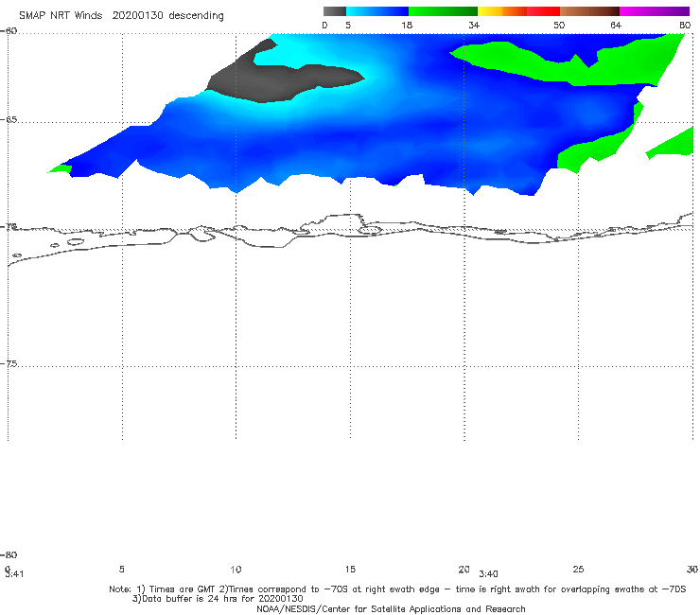Click the swath time label "3:41"
The width and height of the screenshot is (700, 615).
click(14, 574)
